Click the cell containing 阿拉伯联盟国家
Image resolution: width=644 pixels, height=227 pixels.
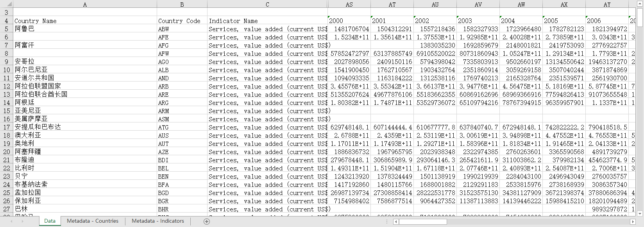(85, 86)
